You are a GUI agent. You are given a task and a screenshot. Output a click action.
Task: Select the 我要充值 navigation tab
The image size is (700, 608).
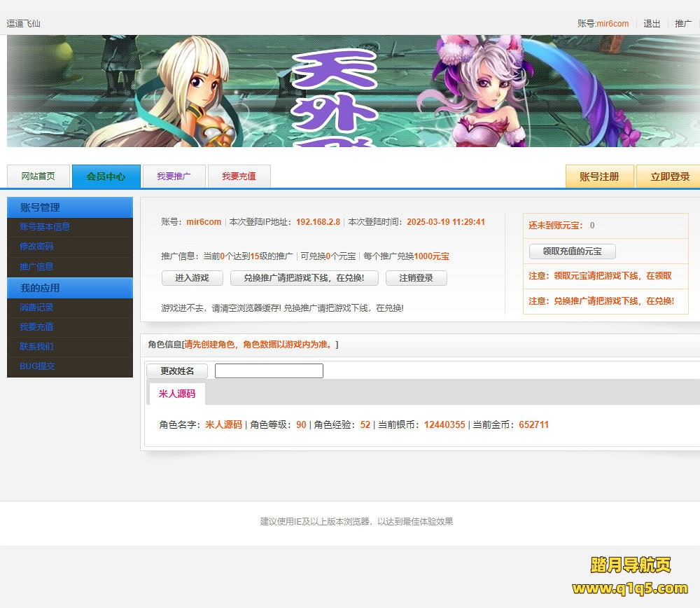[239, 177]
